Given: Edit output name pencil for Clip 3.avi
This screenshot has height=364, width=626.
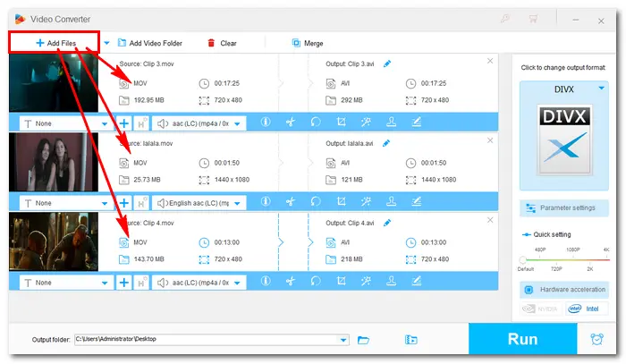Looking at the screenshot, I should [x=387, y=63].
